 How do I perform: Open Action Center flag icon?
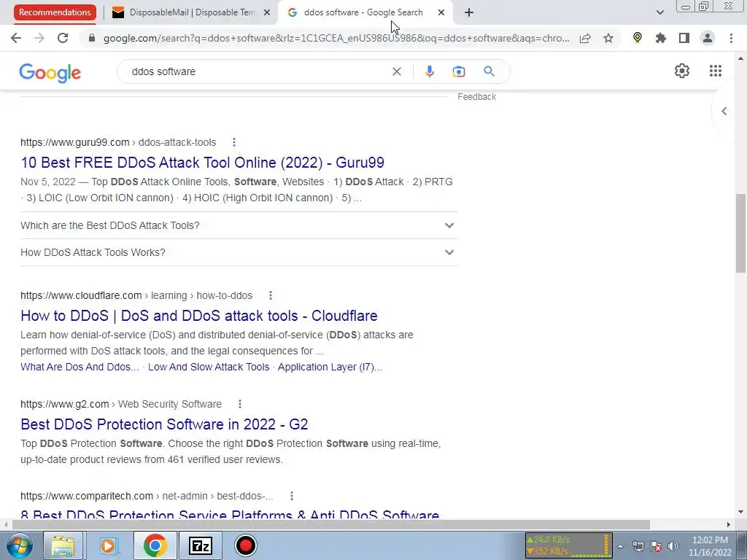[x=656, y=546]
